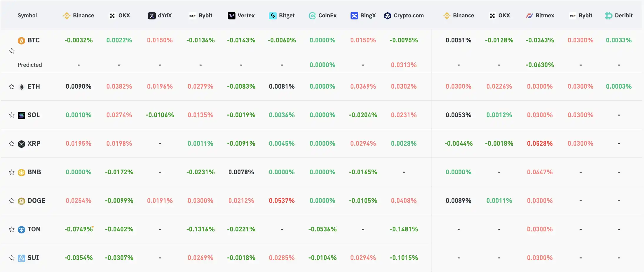Image resolution: width=644 pixels, height=272 pixels.
Task: Click the Deribit exchange logo icon
Action: coord(608,16)
